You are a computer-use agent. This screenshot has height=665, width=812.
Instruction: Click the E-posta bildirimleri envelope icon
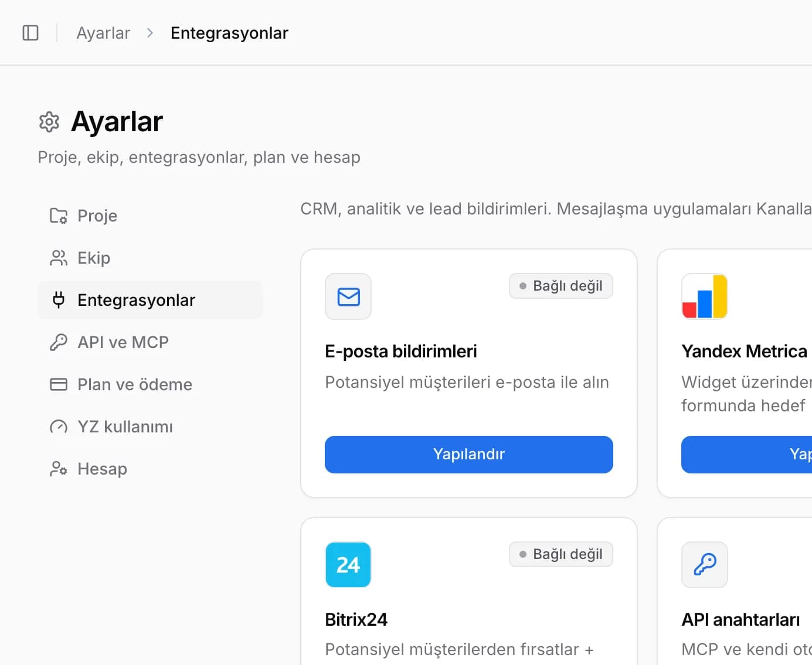348,296
